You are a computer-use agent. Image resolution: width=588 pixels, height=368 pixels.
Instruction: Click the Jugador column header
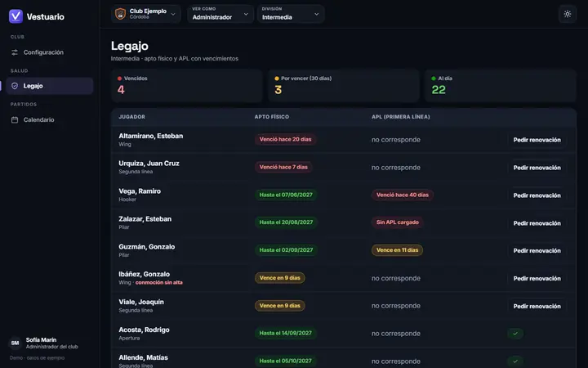coord(132,117)
